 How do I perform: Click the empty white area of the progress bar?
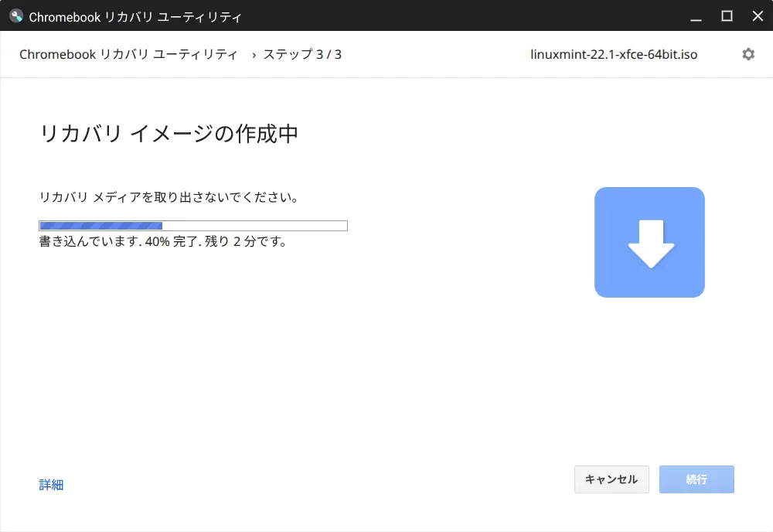point(255,225)
